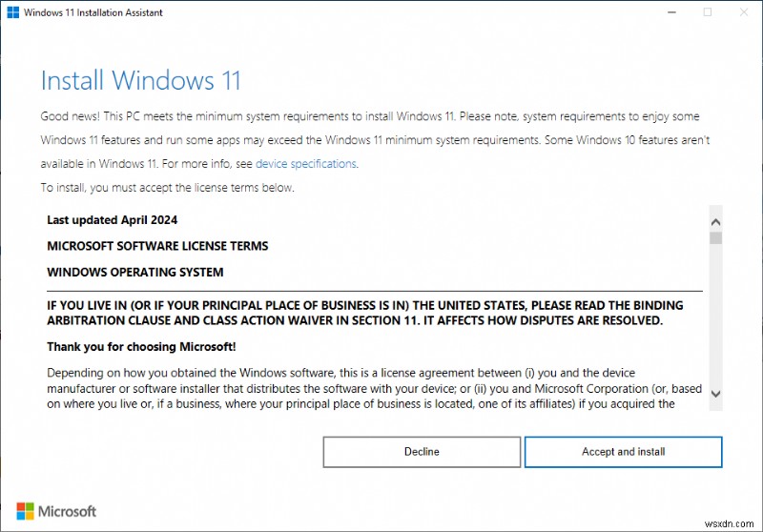Click 'Last updated April 2024' text
The image size is (763, 532).
click(x=112, y=220)
